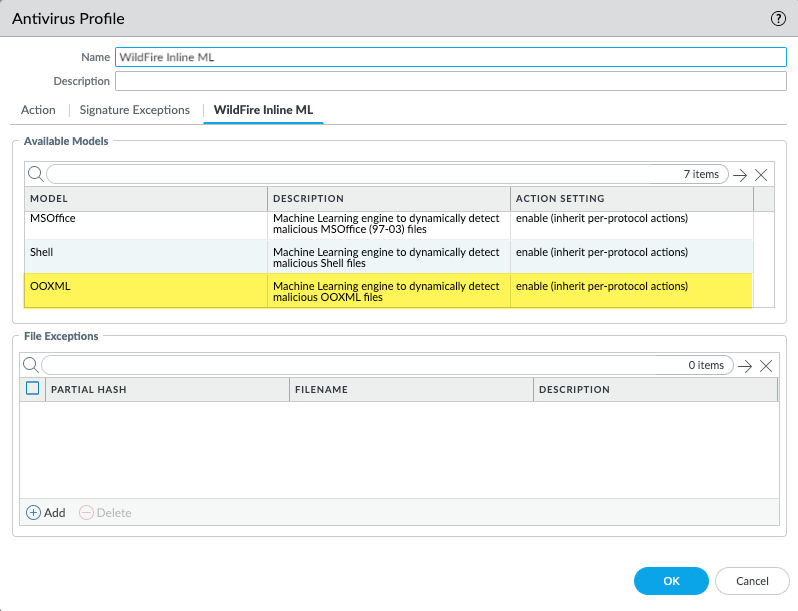Click into the Description input field
The width and height of the screenshot is (798, 611).
pos(450,81)
